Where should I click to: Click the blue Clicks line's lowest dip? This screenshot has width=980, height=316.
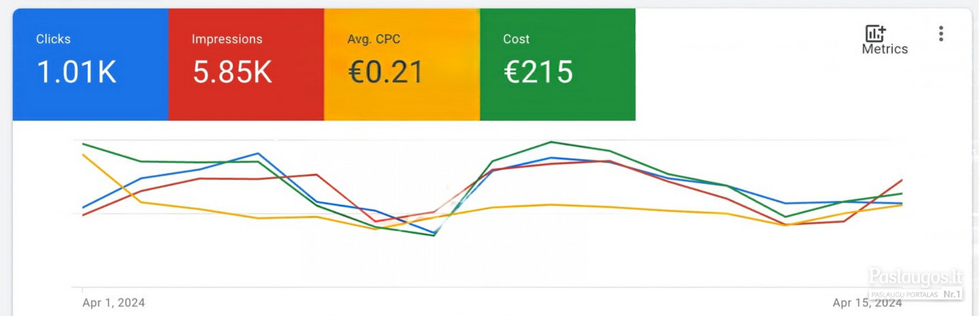(434, 233)
